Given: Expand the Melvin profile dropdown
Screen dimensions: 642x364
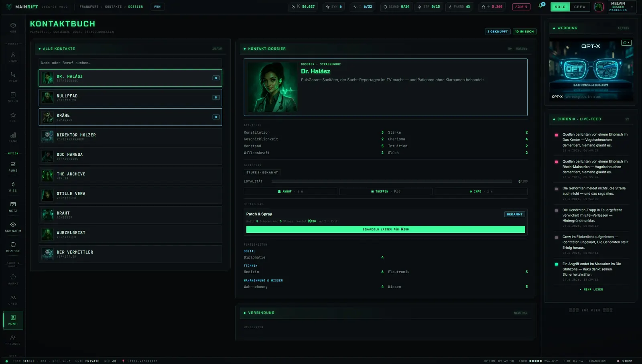Looking at the screenshot, I should [622, 7].
